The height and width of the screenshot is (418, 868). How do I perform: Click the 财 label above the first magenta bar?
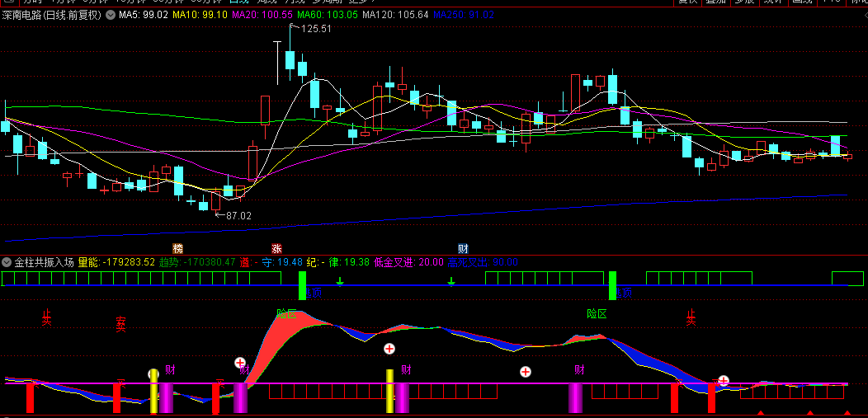[170, 370]
